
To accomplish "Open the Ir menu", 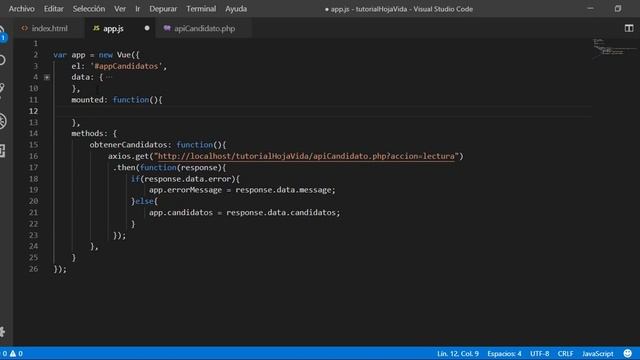I will (138, 9).
